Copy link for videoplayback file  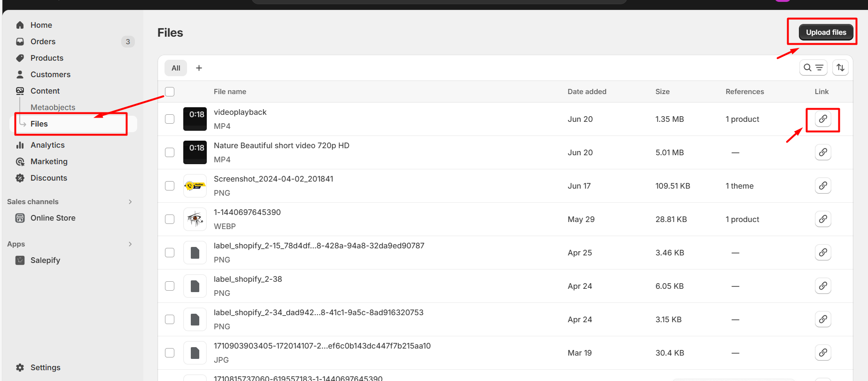823,119
